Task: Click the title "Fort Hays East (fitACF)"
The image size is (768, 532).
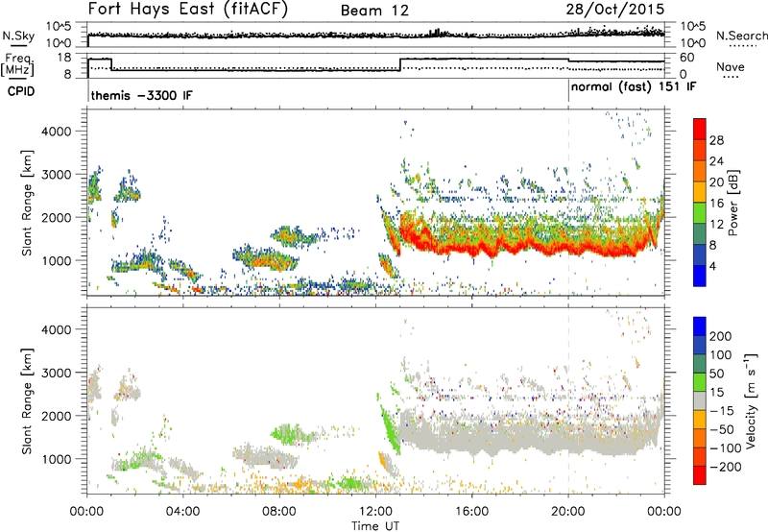Action: (x=188, y=9)
